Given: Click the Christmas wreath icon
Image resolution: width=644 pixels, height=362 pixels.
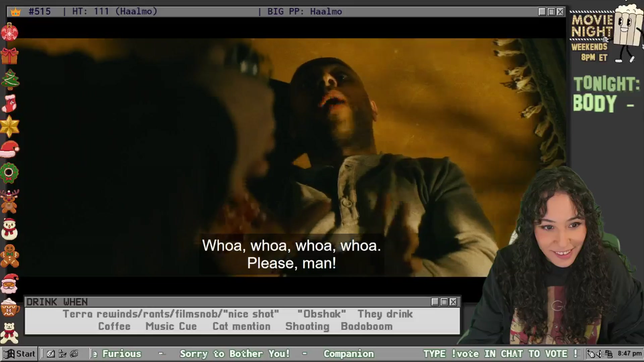Looking at the screenshot, I should [9, 173].
